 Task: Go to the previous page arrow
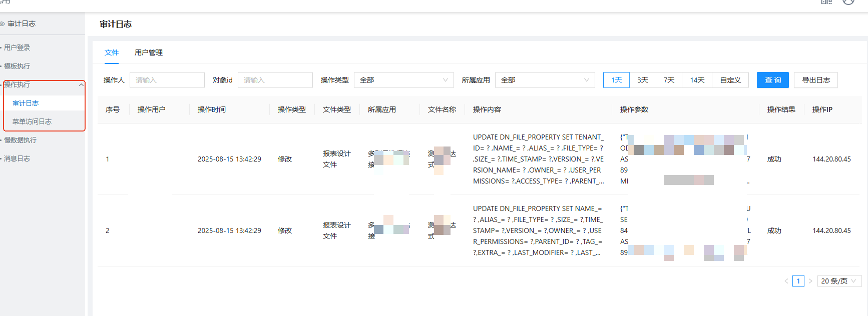[x=786, y=281]
